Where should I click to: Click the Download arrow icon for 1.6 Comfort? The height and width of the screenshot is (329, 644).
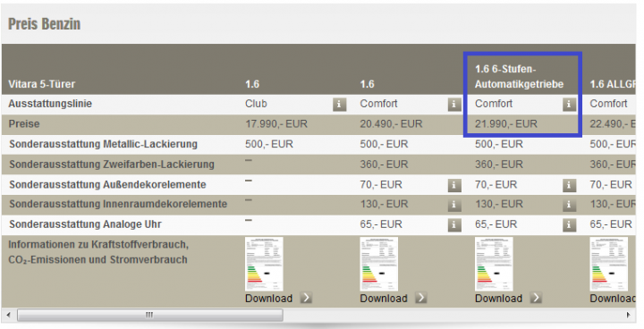pyautogui.click(x=421, y=298)
